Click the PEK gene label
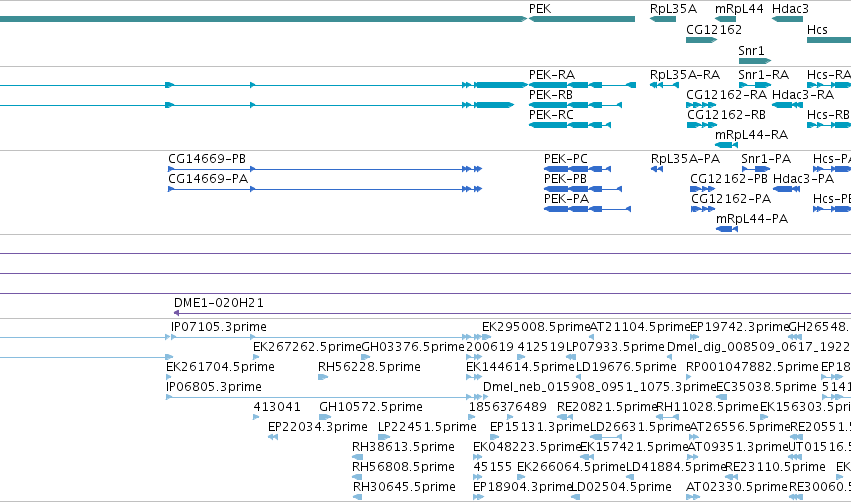This screenshot has width=851, height=502. 540,9
